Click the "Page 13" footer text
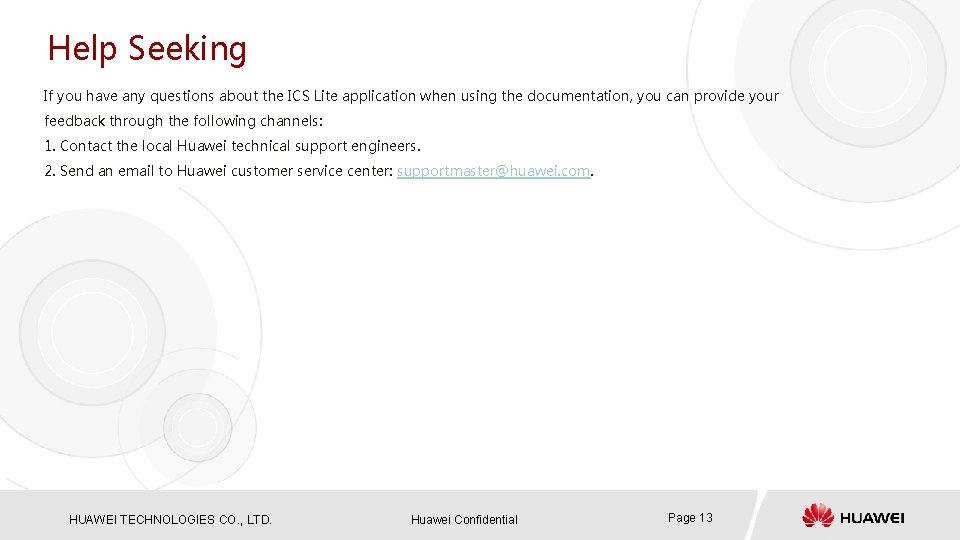Screen dimensions: 960x540 point(690,518)
